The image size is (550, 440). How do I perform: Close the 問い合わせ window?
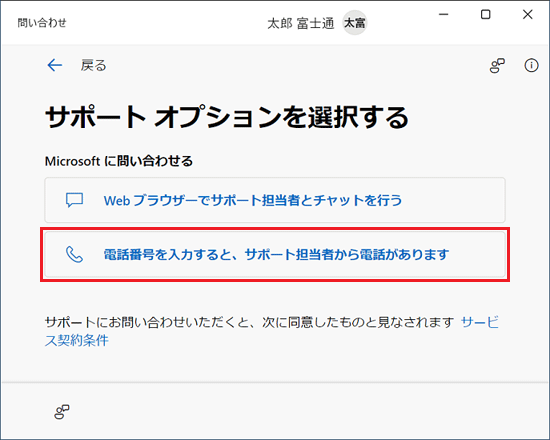click(x=528, y=14)
